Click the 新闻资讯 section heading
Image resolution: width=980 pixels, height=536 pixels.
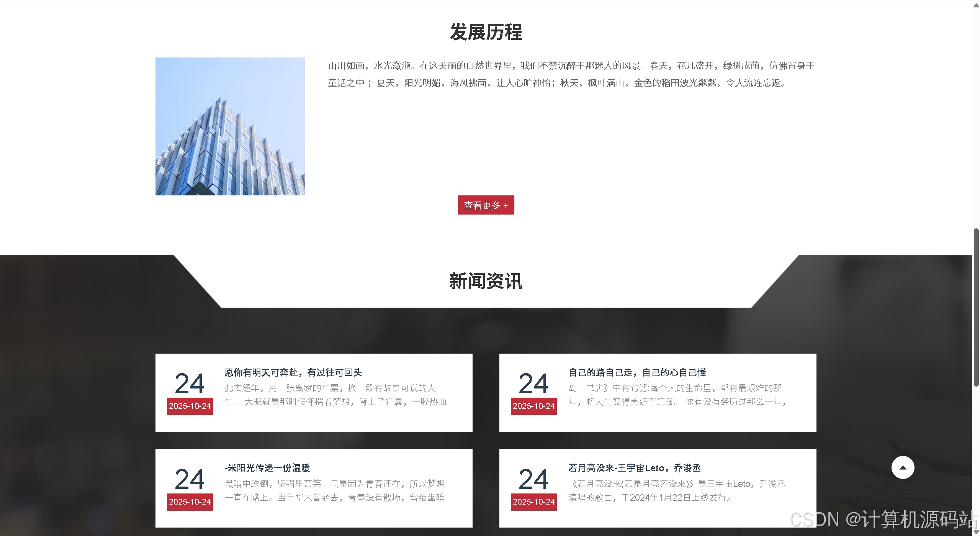(486, 281)
